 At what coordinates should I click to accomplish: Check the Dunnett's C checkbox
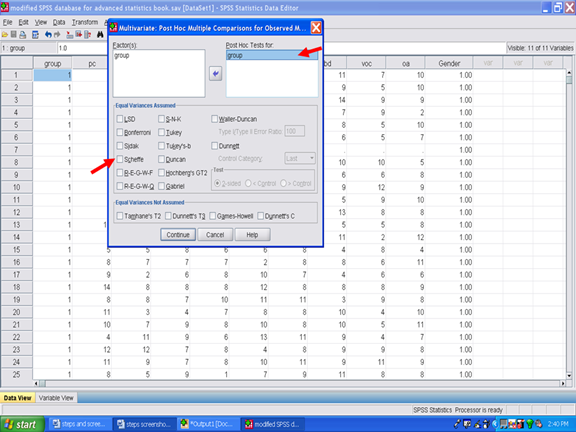click(x=260, y=216)
